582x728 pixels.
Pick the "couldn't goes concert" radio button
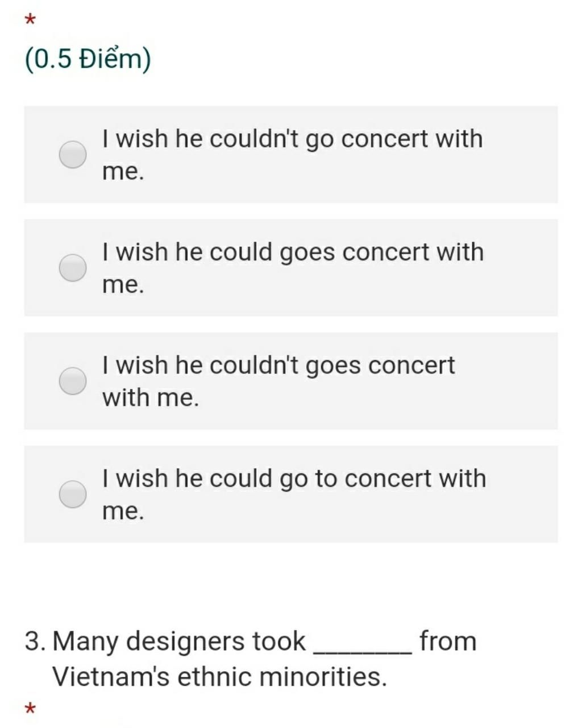tap(73, 380)
